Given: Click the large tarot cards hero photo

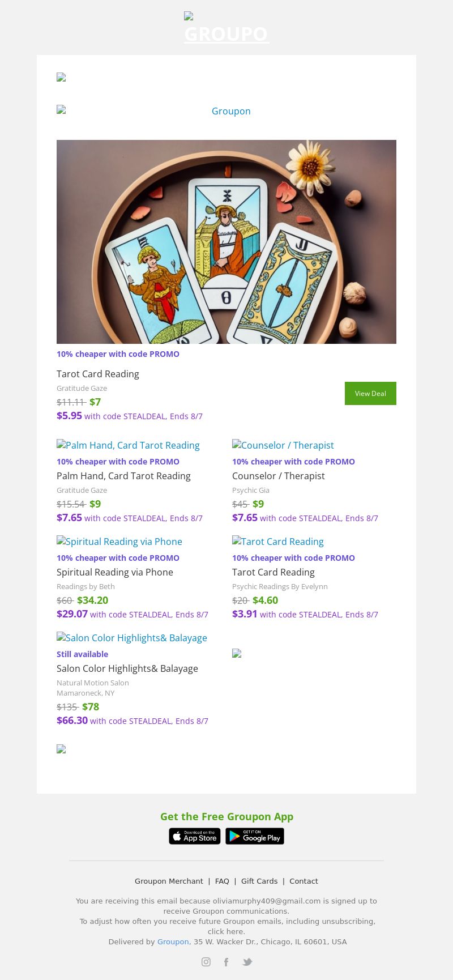Looking at the screenshot, I should 226,242.
